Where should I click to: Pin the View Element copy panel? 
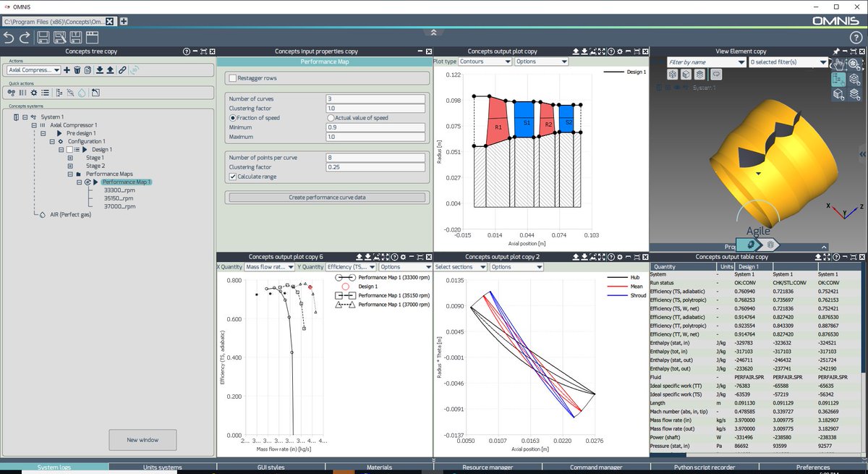click(836, 51)
